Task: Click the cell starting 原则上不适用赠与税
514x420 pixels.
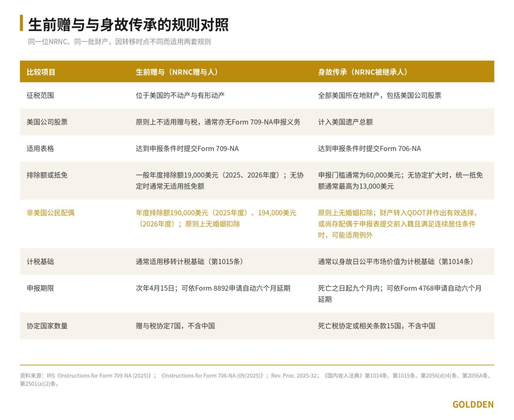Action: 218,122
